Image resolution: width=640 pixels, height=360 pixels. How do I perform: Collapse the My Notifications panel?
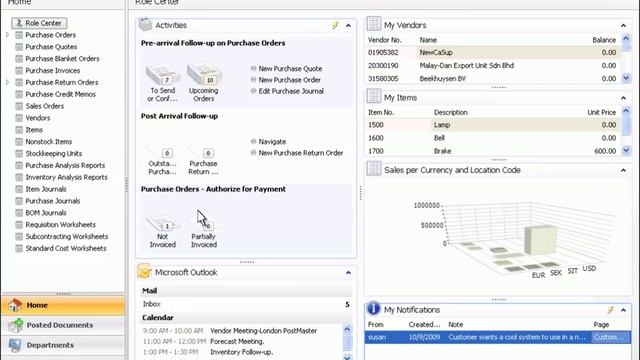[623, 310]
